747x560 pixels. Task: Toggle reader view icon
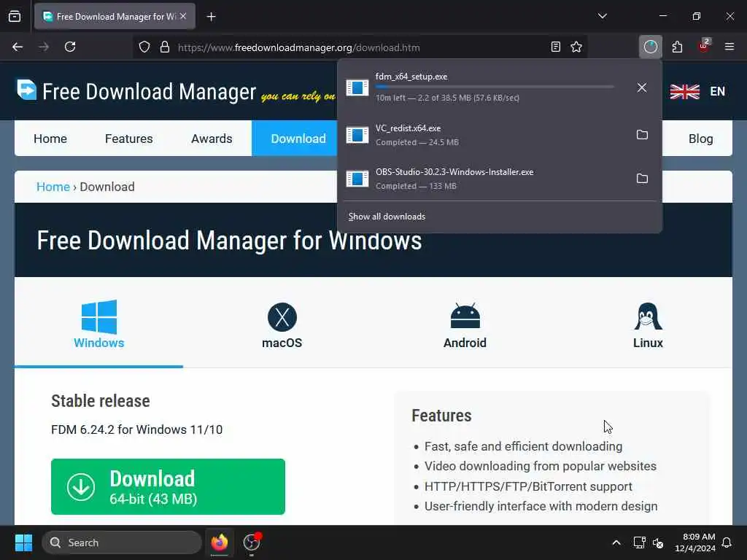pos(555,47)
